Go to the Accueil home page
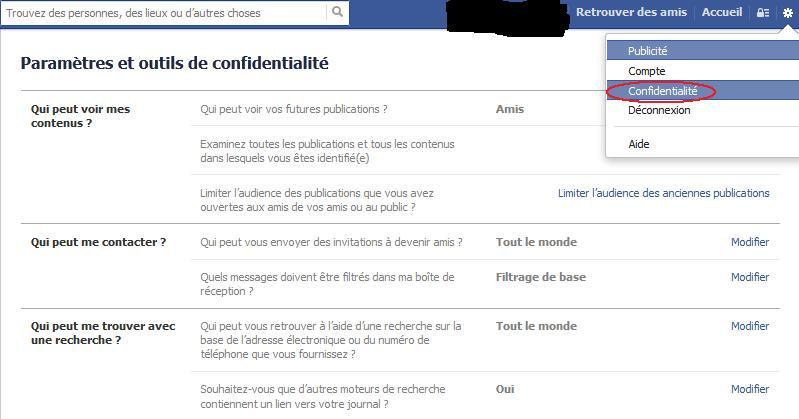Screen dimensions: 799x419 [x=722, y=12]
